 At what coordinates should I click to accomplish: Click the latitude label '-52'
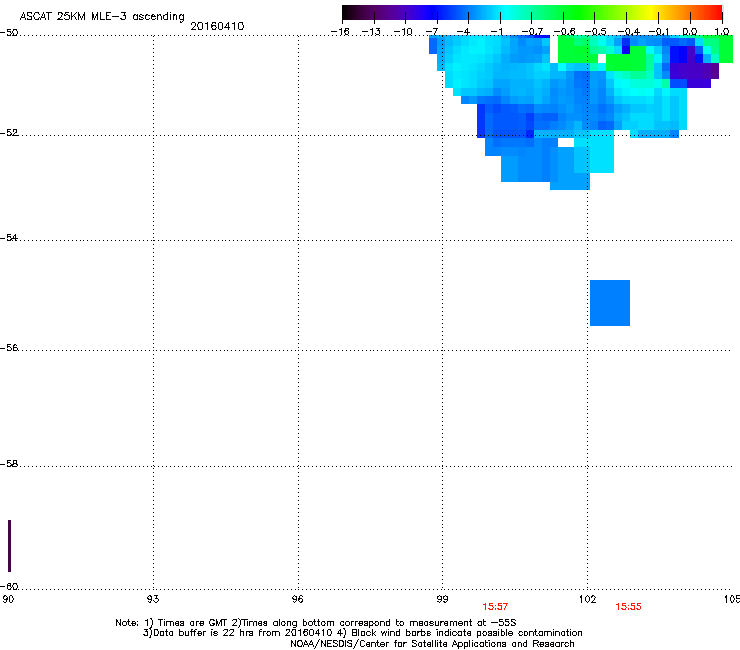[9, 133]
